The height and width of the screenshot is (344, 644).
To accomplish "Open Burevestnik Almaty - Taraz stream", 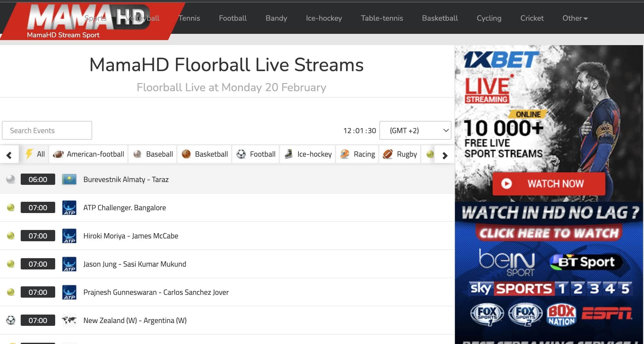I will 126,180.
